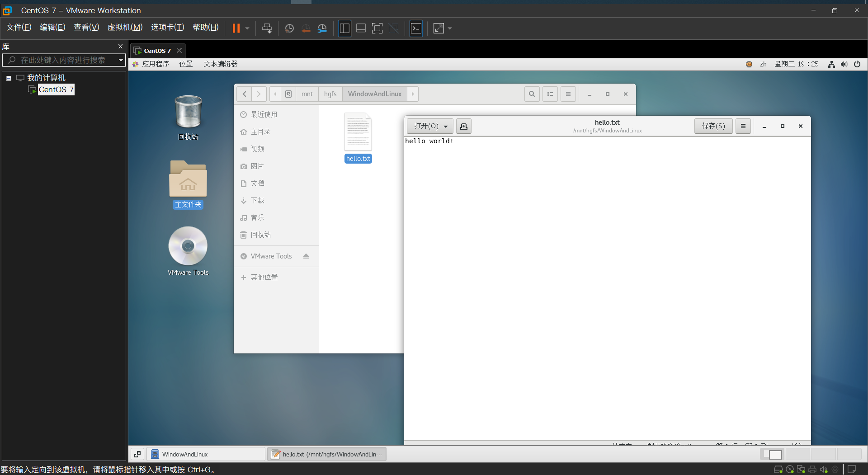Open the power options dropdown arrow
The image size is (868, 475).
coord(247,28)
